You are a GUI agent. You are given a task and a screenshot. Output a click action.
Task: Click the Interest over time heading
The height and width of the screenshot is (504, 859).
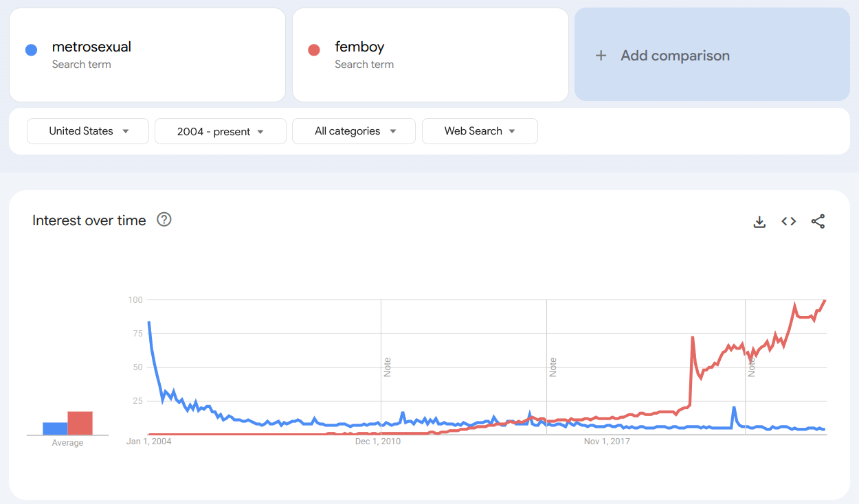[x=89, y=220]
